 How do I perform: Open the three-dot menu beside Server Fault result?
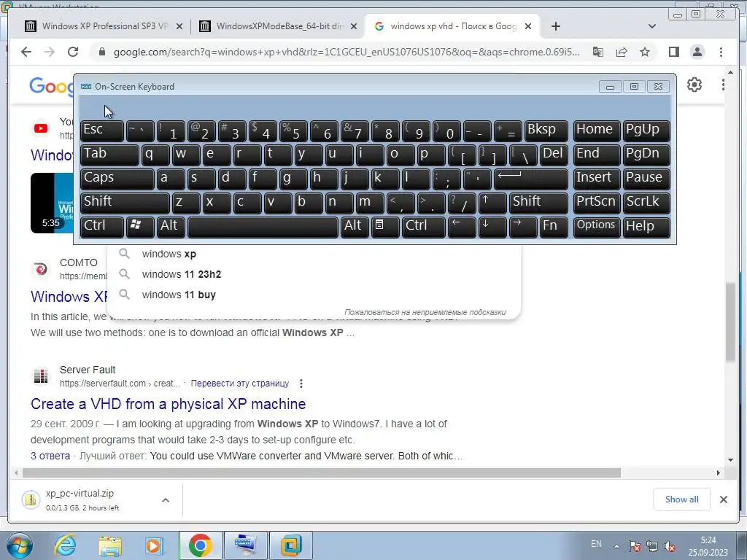click(x=301, y=384)
